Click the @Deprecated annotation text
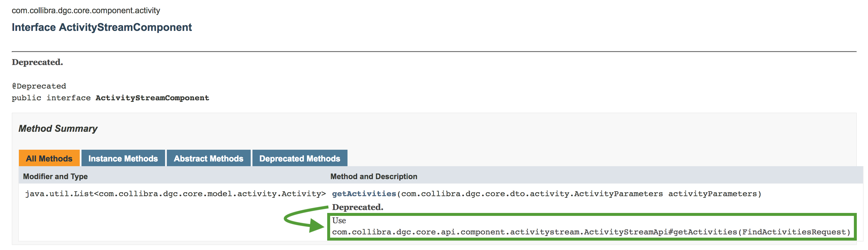The width and height of the screenshot is (868, 250). coord(39,86)
